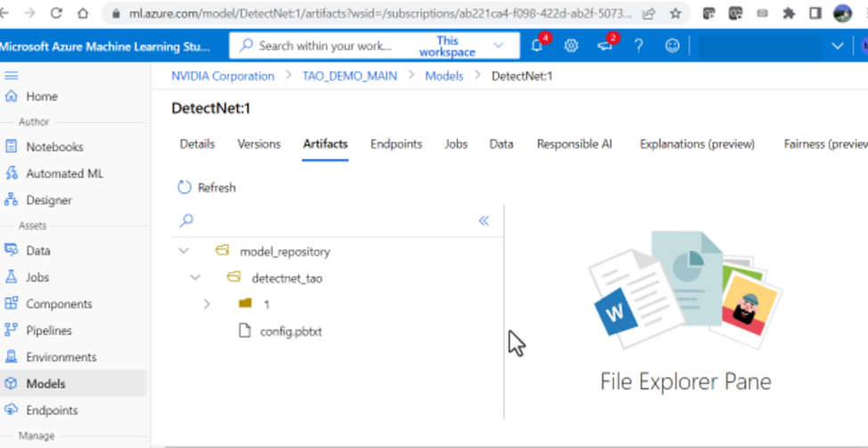Select config.pbtxt file
The width and height of the screenshot is (868, 448).
[290, 331]
